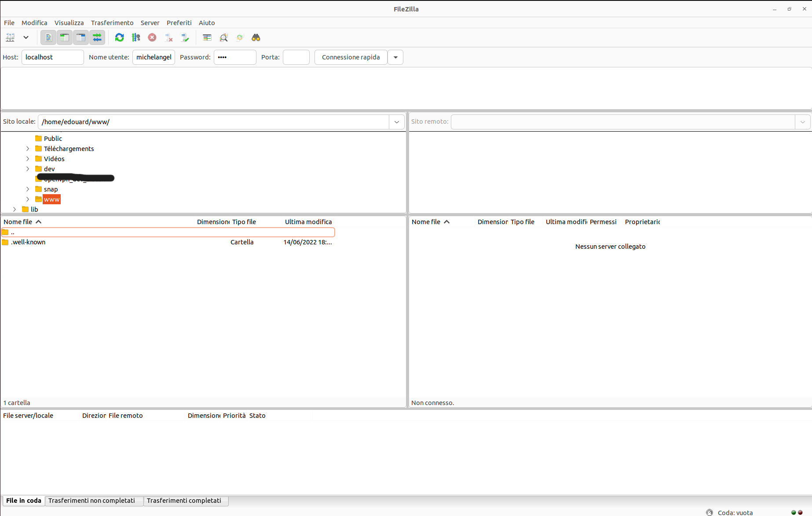Expand the snap folder

coord(28,189)
